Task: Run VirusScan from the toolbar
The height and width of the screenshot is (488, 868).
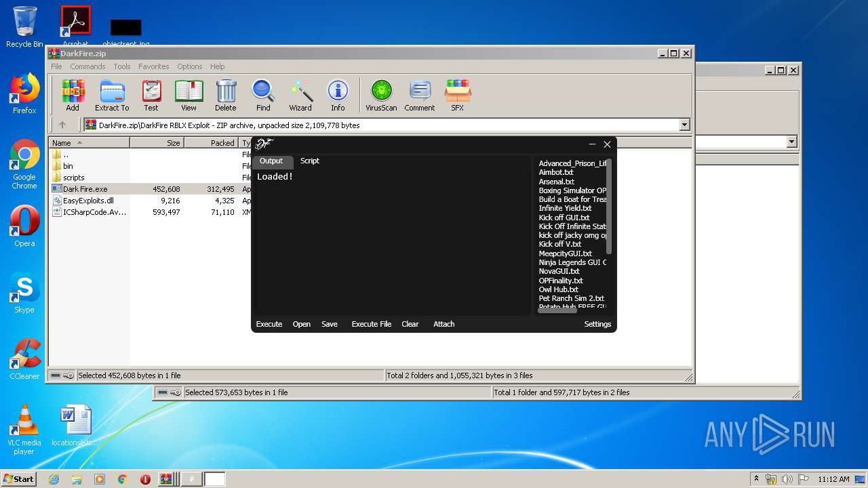Action: pyautogui.click(x=381, y=95)
